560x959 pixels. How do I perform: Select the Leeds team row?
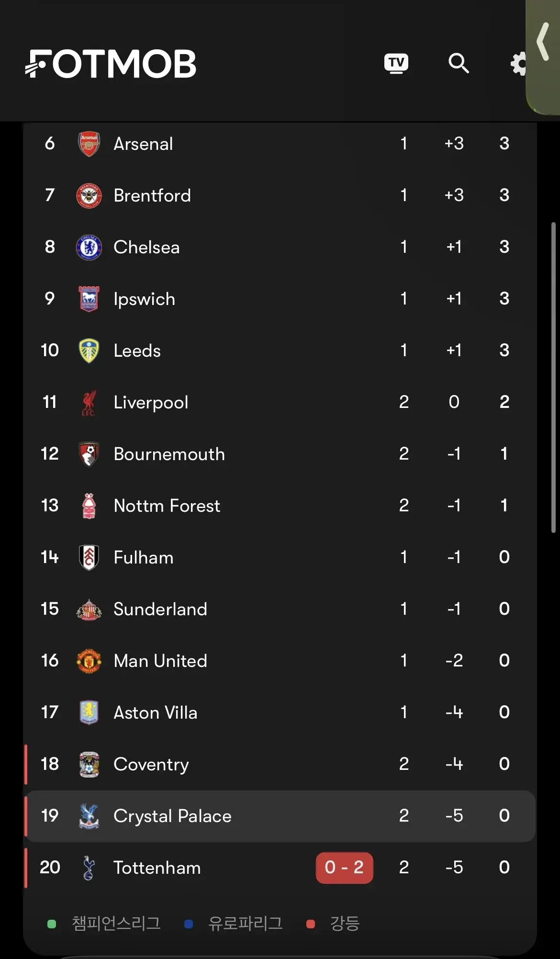[280, 350]
